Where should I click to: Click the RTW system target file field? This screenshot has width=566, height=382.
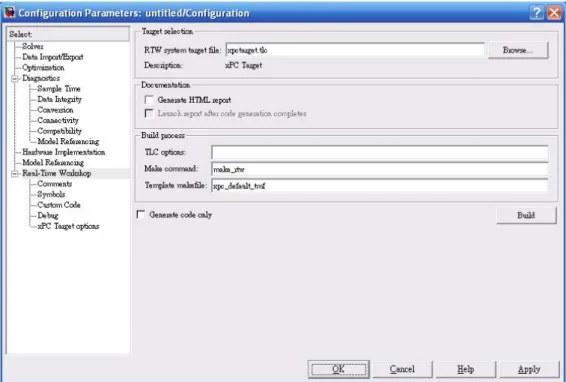[x=355, y=50]
